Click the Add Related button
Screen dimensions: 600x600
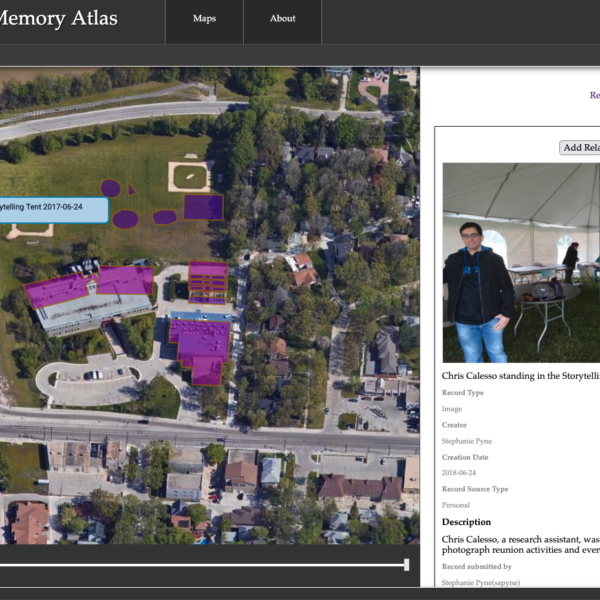[580, 148]
